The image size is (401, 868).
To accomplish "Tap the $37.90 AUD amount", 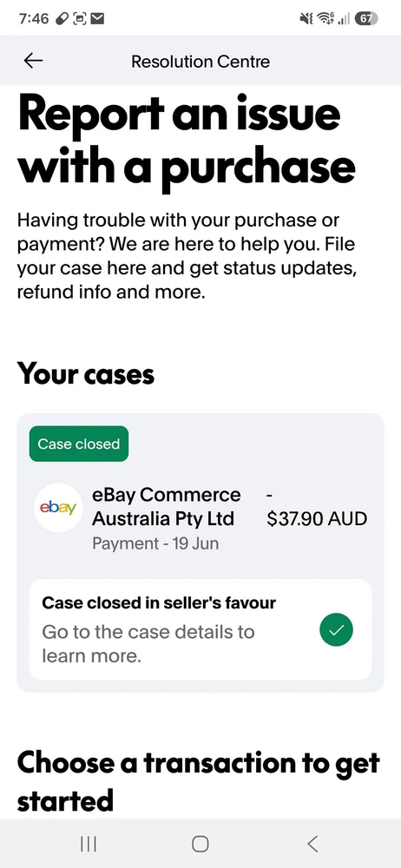I will 317,519.
